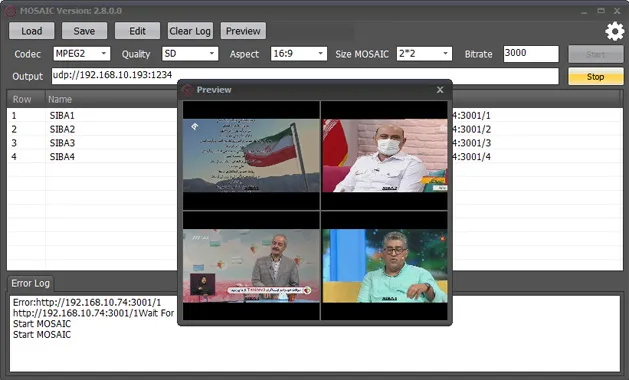Clear the log with Clear Log button
Viewport: 629px width, 380px height.
click(x=190, y=31)
